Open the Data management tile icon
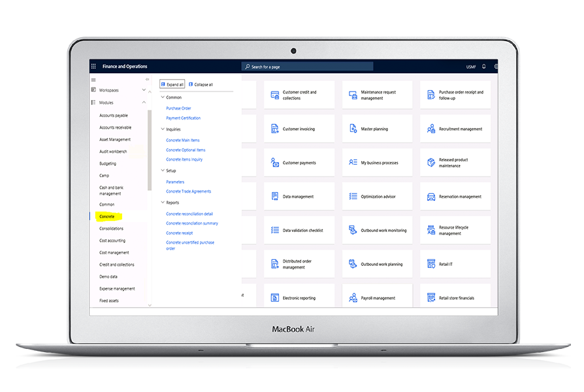The height and width of the screenshot is (392, 584). tap(275, 197)
